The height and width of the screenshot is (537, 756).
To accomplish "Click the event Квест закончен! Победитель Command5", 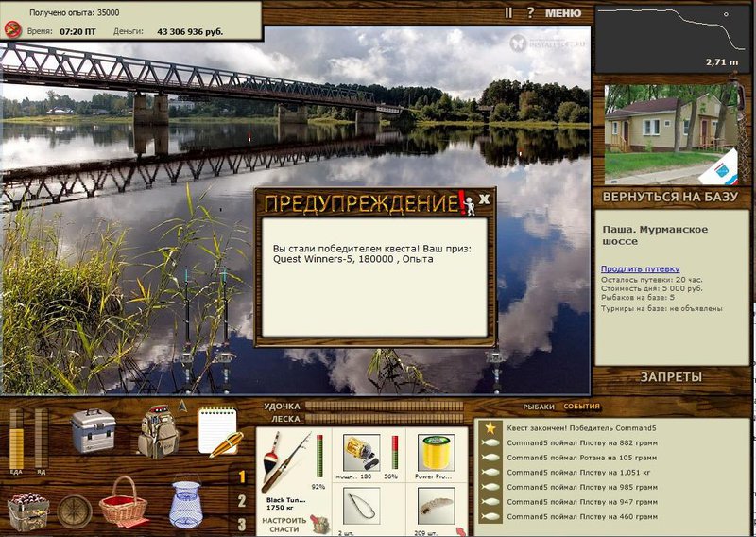I will [581, 428].
